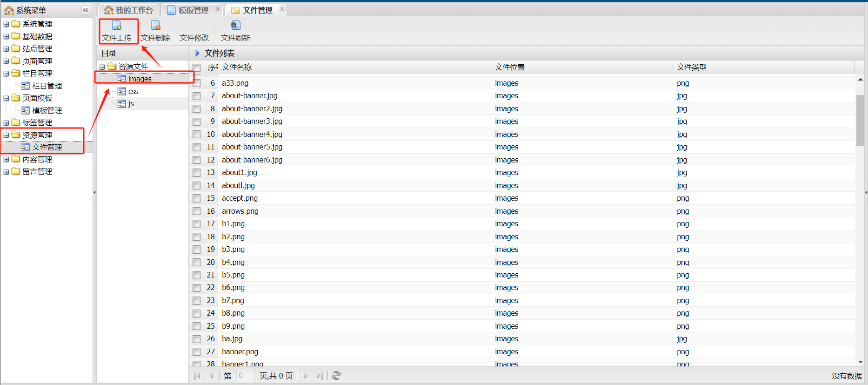Expand the 系统管理 tree node
868x385 pixels.
[x=6, y=24]
